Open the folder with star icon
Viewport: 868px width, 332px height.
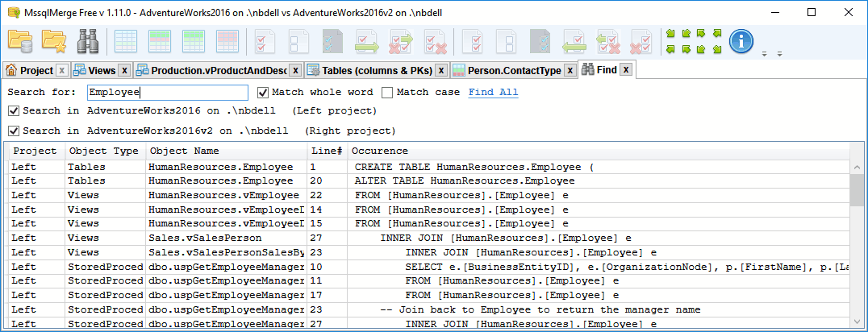pos(54,42)
